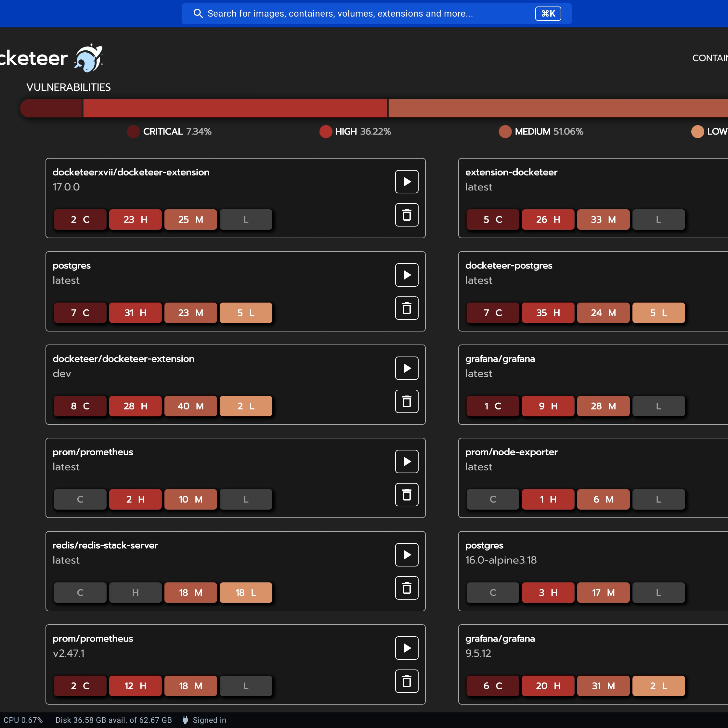
Task: Show 8 C criticals for docketeer/docketeer-extension dev
Action: [80, 406]
